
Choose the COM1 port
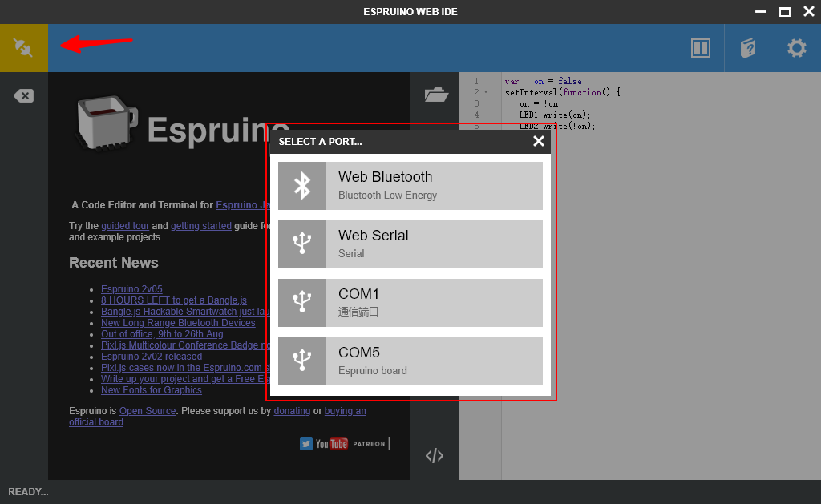pos(410,302)
